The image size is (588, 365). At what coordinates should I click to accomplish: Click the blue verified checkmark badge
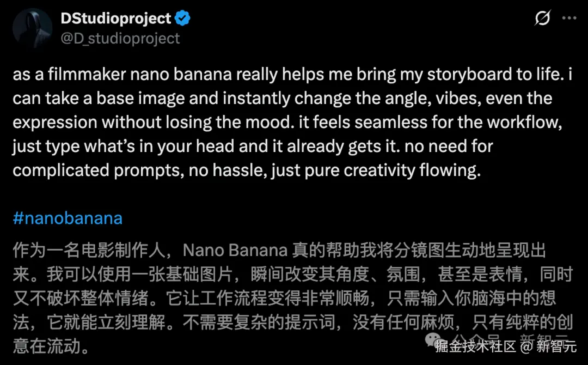point(182,19)
